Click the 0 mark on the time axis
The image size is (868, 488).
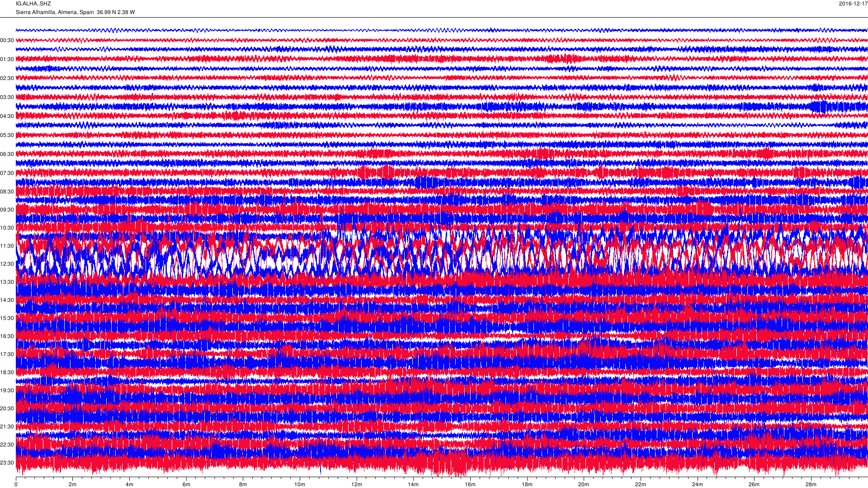[x=16, y=484]
